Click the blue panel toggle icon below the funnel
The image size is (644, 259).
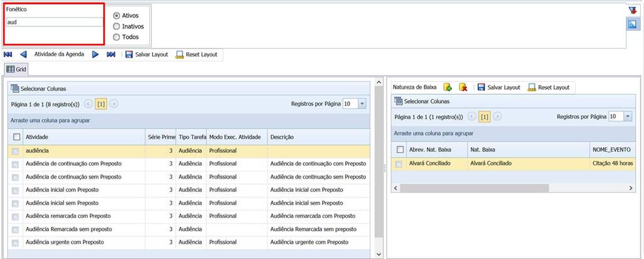[631, 25]
